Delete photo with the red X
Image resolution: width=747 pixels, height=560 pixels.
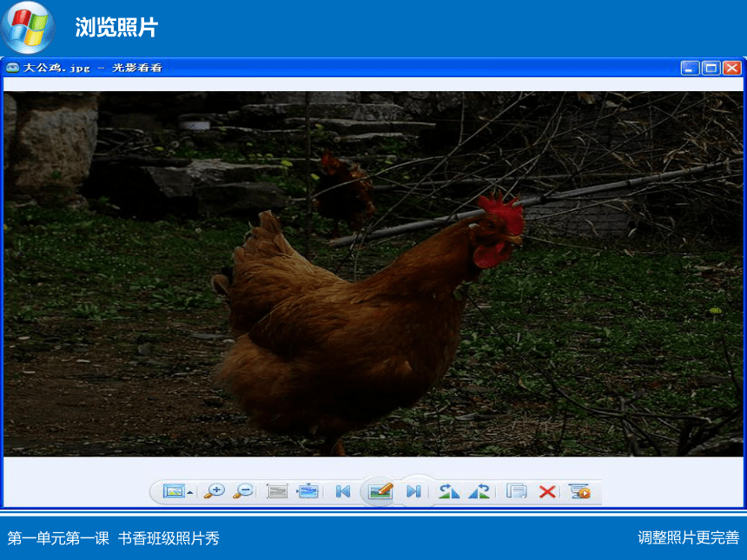click(547, 491)
